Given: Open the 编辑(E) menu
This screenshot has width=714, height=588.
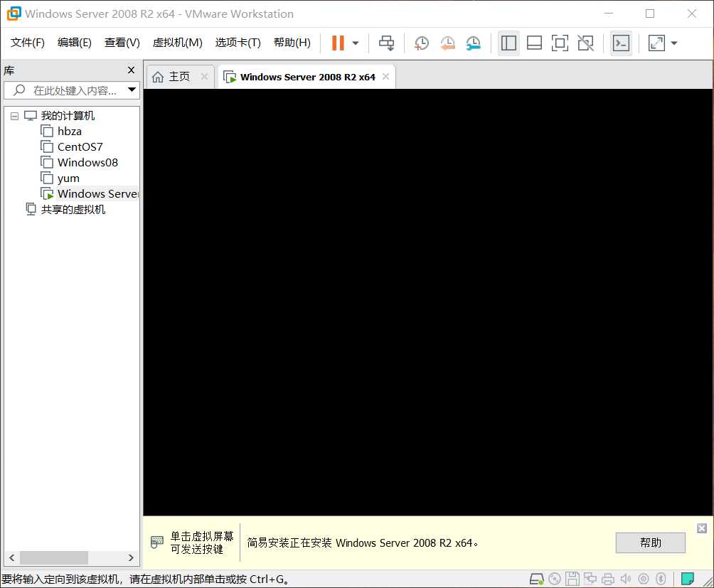Looking at the screenshot, I should [75, 43].
